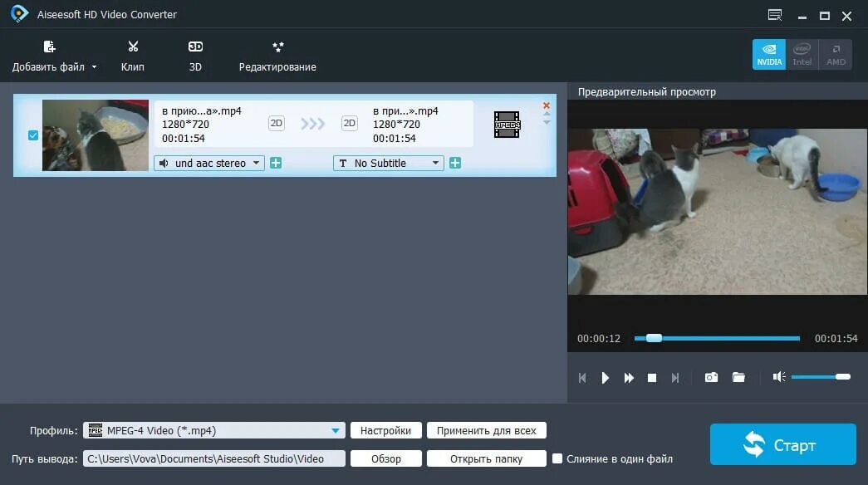
Task: Click Применить для всех button
Action: tap(487, 430)
